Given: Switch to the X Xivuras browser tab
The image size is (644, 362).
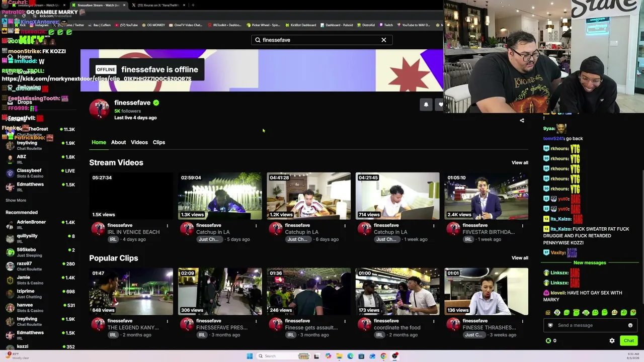Looking at the screenshot, I should [x=158, y=5].
